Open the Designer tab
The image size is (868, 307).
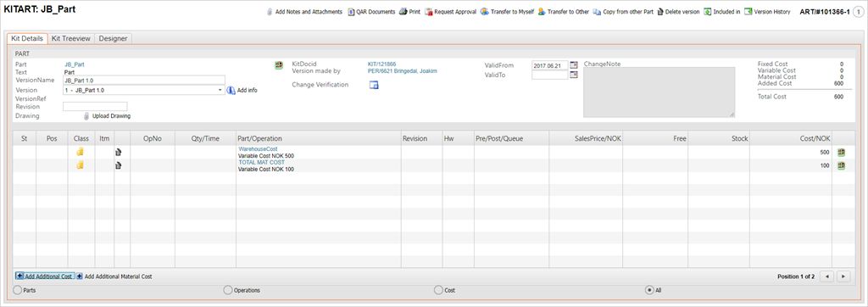point(113,39)
